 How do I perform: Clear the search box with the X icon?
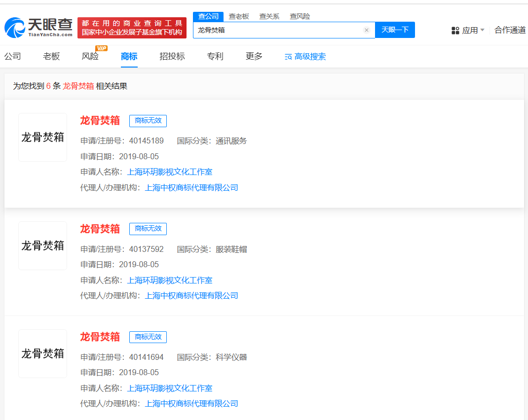pos(366,30)
